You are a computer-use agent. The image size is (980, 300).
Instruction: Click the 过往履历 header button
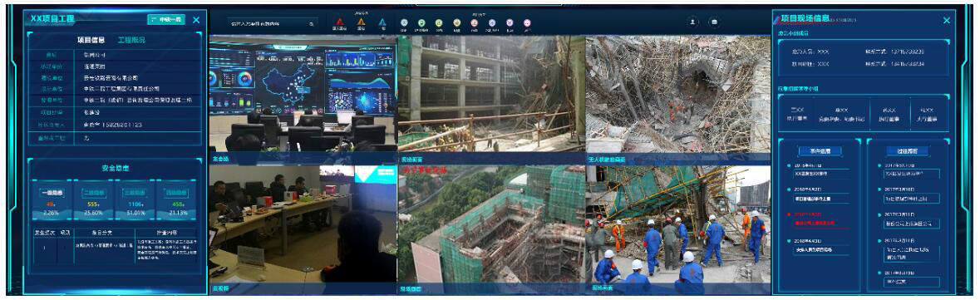click(x=908, y=151)
